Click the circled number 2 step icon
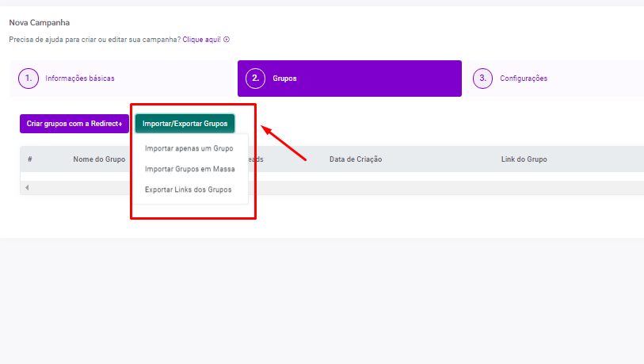 [x=256, y=79]
